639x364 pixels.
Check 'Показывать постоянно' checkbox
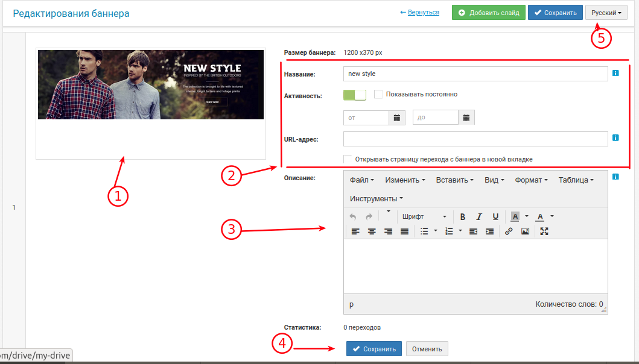pyautogui.click(x=378, y=95)
